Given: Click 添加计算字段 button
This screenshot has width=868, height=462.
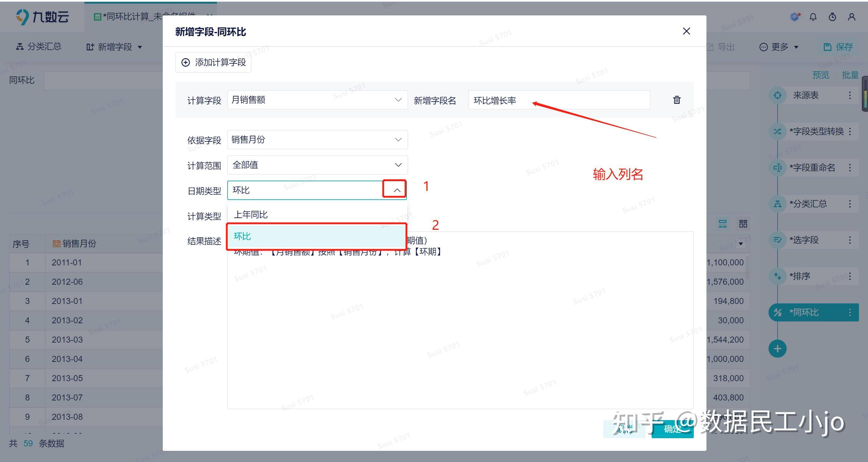Looking at the screenshot, I should 213,62.
